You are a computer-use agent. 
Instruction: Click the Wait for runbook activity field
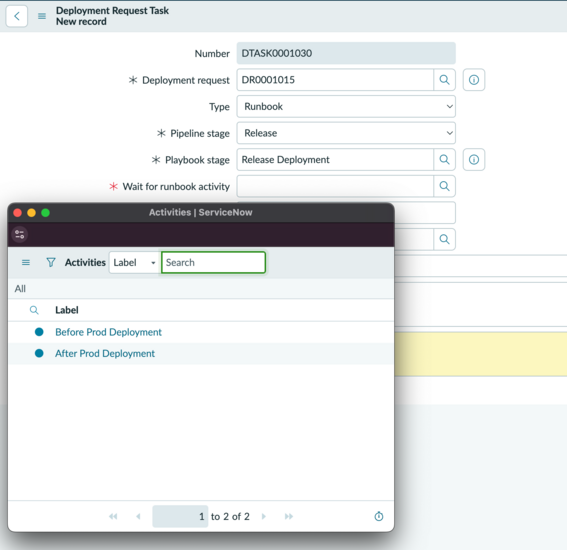335,186
